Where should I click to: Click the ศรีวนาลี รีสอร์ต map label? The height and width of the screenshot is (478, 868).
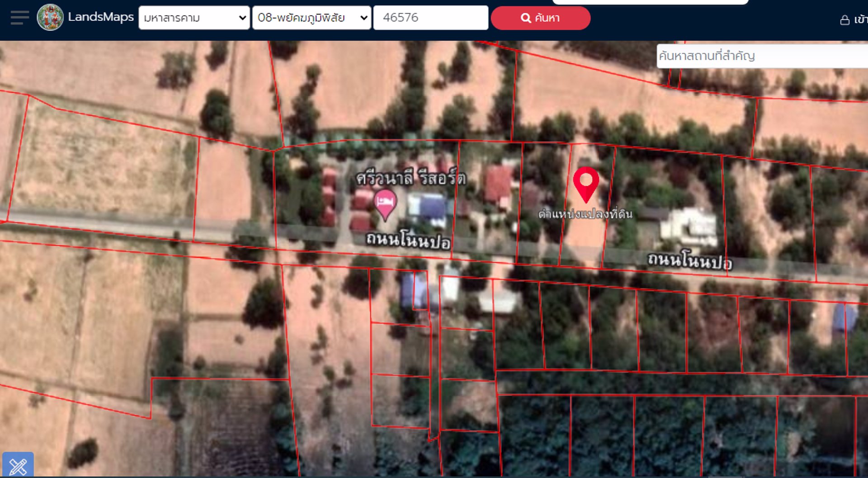point(410,178)
